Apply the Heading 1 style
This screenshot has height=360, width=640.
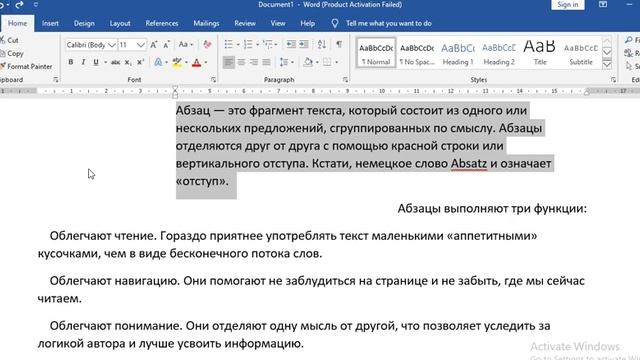458,53
